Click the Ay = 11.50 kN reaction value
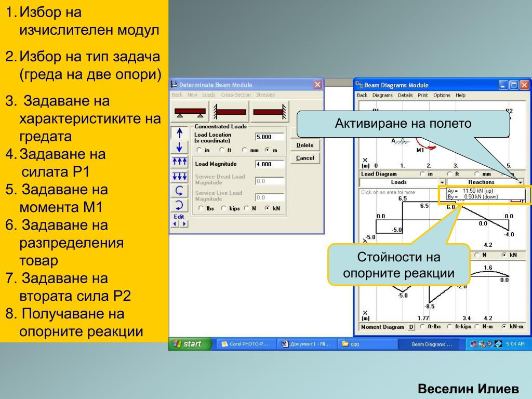Viewport: 532px width, 399px height. 470,191
